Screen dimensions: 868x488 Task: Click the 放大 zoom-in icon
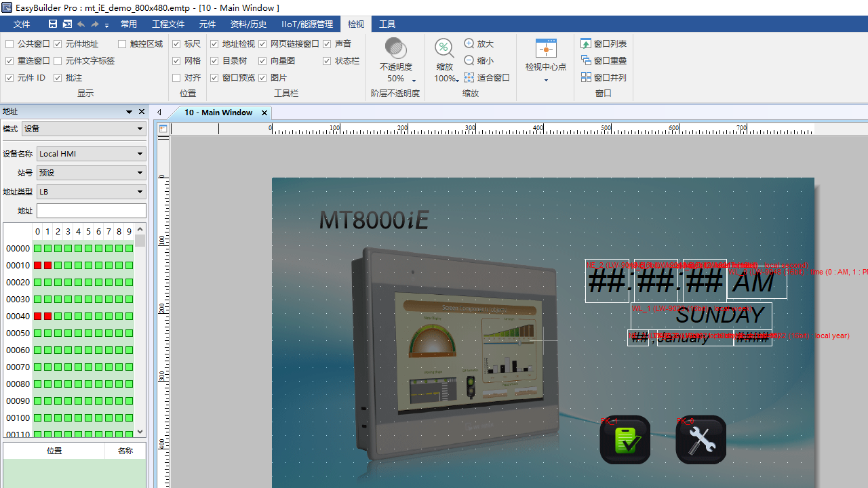(x=471, y=43)
